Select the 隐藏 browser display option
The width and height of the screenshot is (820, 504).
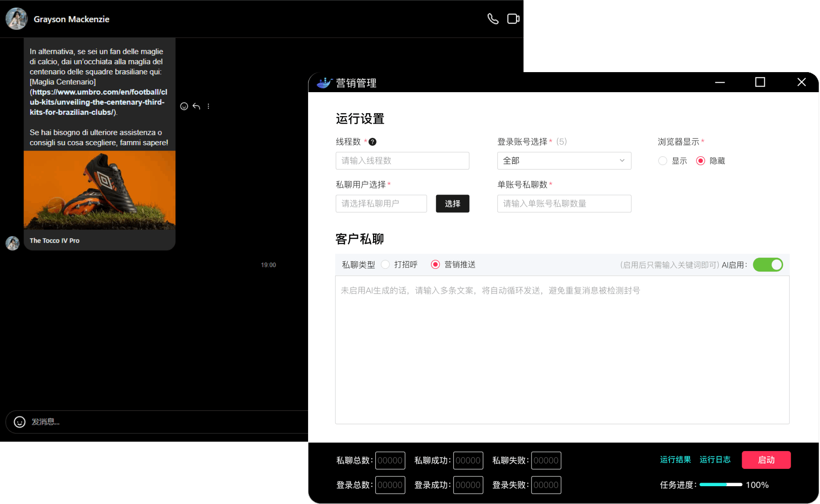(700, 161)
